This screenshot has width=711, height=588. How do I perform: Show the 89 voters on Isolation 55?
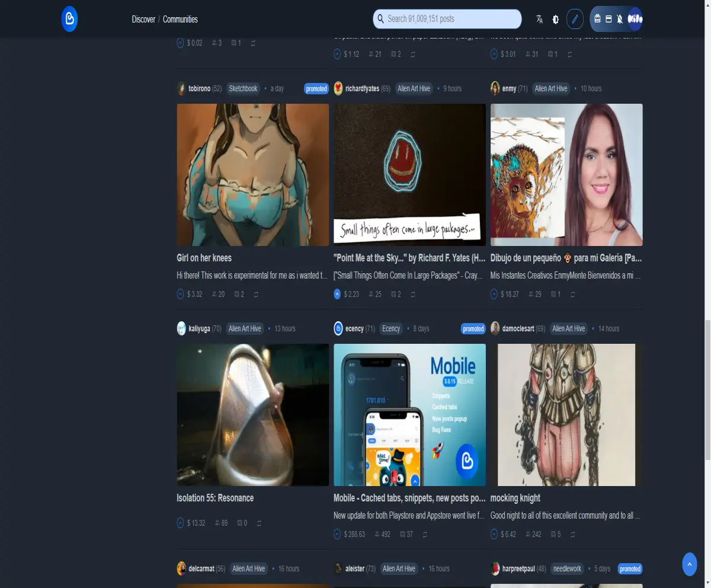click(x=221, y=523)
